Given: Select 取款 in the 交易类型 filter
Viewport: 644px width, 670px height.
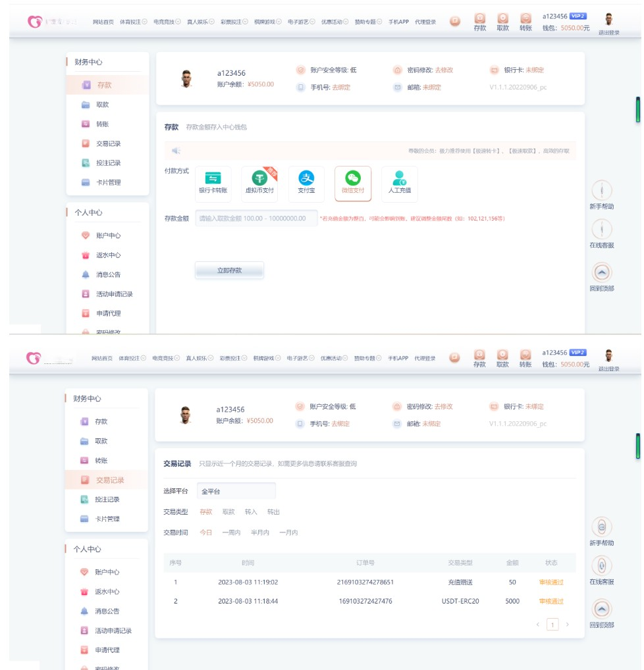Looking at the screenshot, I should [228, 511].
